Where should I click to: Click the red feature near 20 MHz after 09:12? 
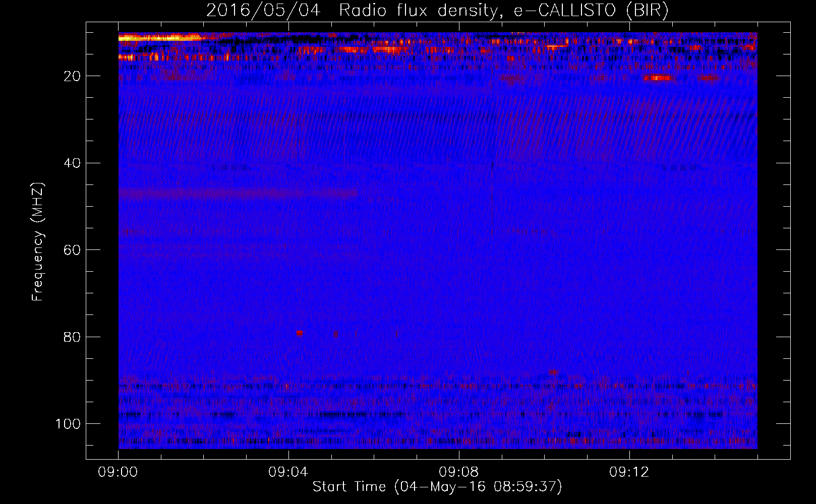[x=659, y=78]
